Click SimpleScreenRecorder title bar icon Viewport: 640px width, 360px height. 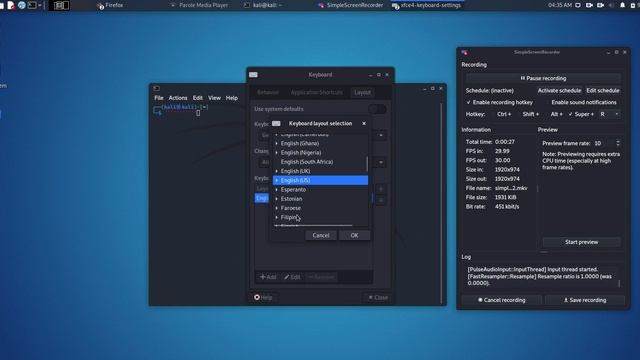(464, 52)
